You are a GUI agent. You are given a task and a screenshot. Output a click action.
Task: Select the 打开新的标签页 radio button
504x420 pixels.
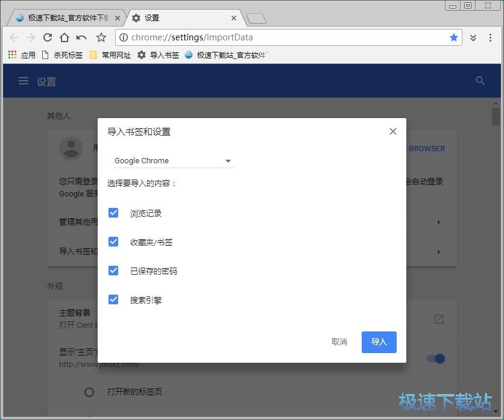pos(89,392)
